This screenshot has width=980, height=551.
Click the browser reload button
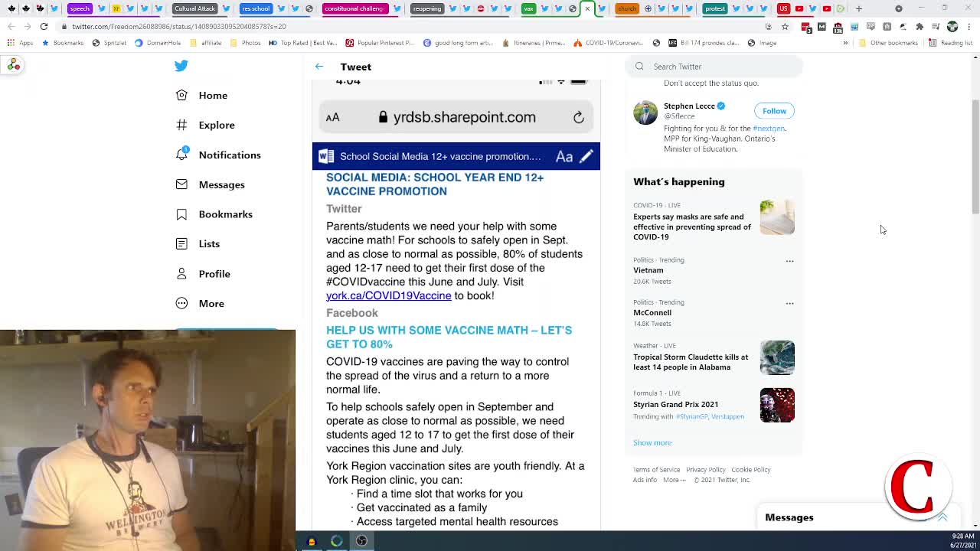(x=44, y=26)
